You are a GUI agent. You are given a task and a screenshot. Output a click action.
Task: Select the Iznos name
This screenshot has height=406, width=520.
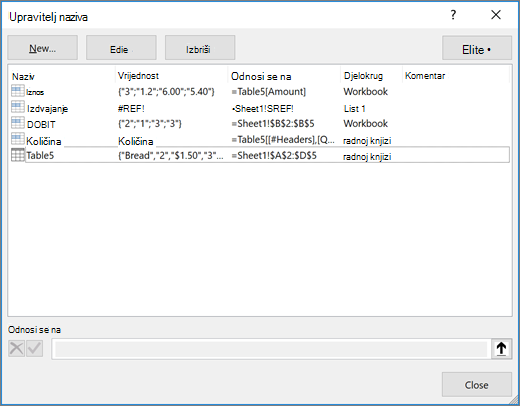35,92
